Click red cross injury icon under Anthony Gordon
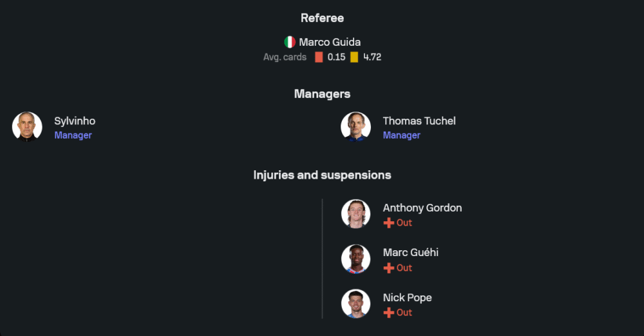 pyautogui.click(x=388, y=222)
